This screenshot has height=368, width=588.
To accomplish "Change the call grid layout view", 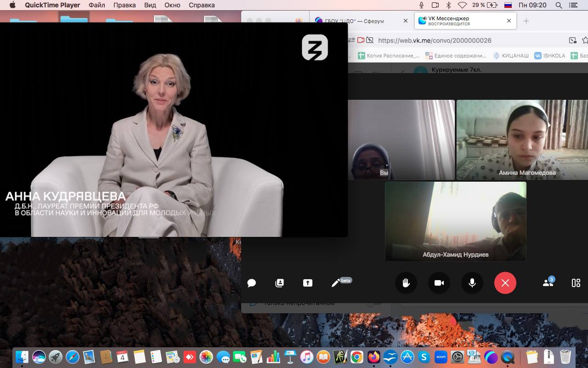I will click(576, 283).
